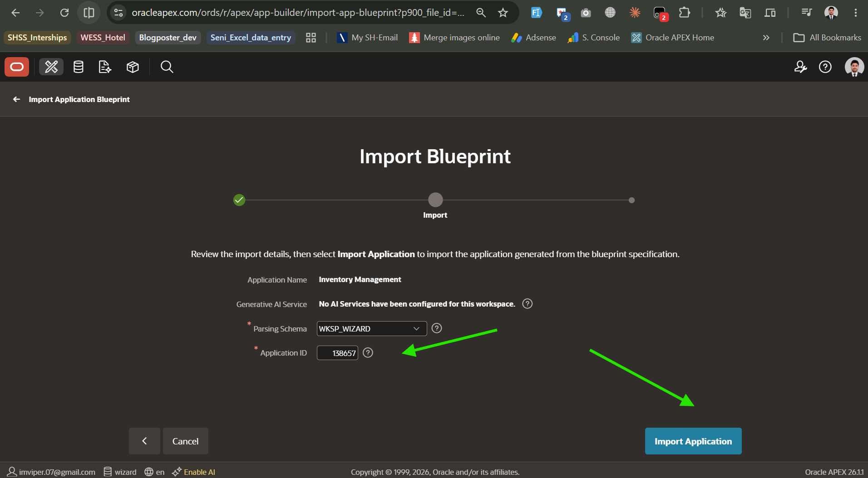Click the Application ID input field
The height and width of the screenshot is (478, 868).
[x=337, y=353]
